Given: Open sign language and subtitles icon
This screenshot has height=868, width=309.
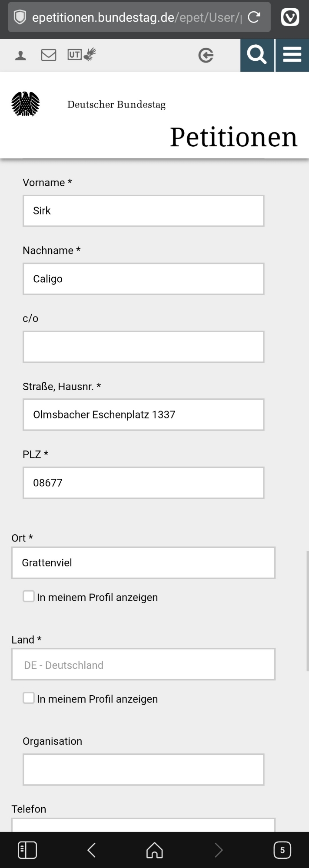Looking at the screenshot, I should 81,55.
